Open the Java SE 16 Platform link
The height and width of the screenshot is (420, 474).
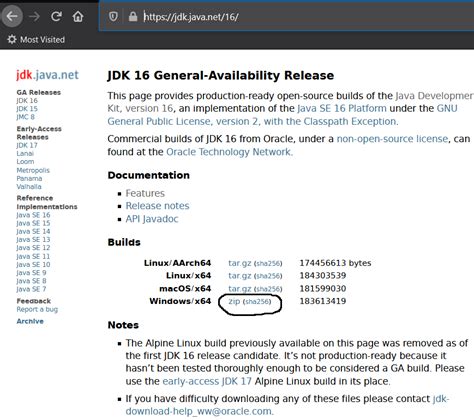coord(342,108)
